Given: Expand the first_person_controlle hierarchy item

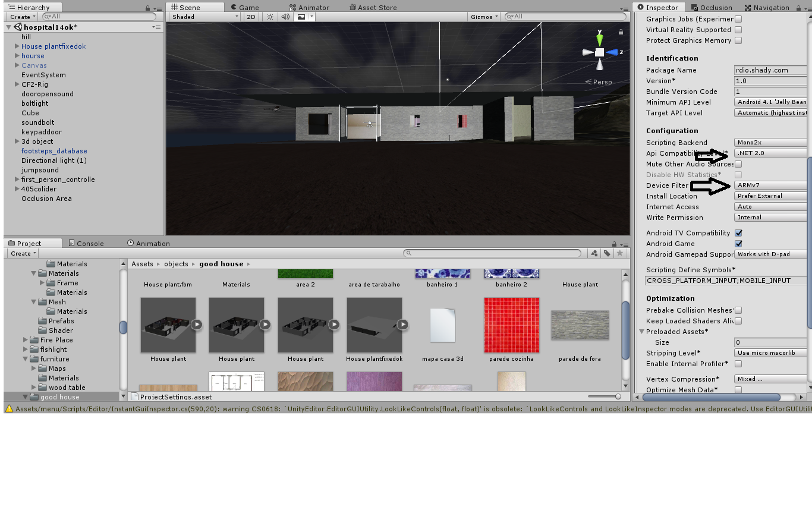Looking at the screenshot, I should pyautogui.click(x=17, y=180).
